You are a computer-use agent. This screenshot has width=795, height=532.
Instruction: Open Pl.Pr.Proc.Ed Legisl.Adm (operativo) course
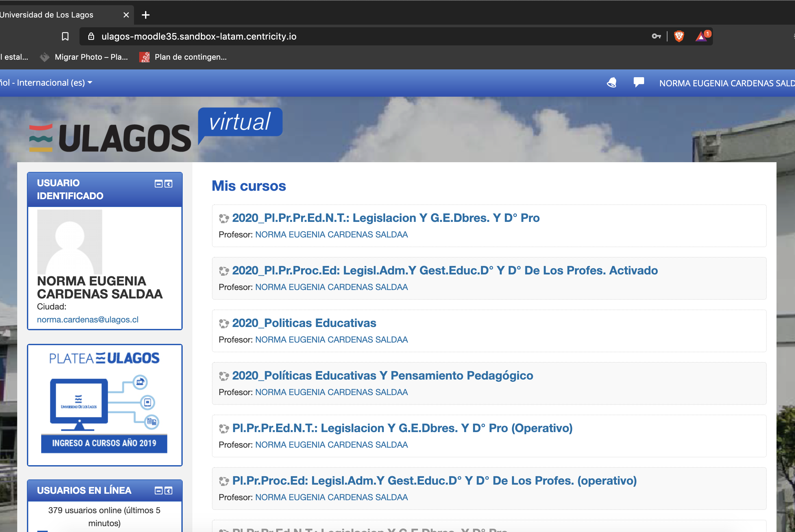click(434, 481)
